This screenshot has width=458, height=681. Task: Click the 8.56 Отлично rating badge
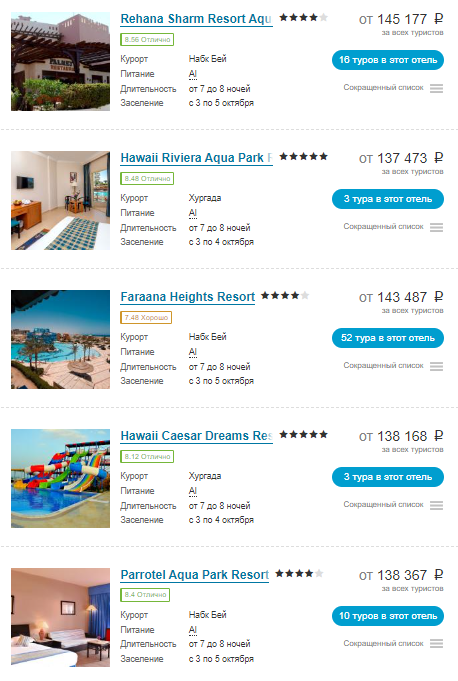pyautogui.click(x=147, y=40)
